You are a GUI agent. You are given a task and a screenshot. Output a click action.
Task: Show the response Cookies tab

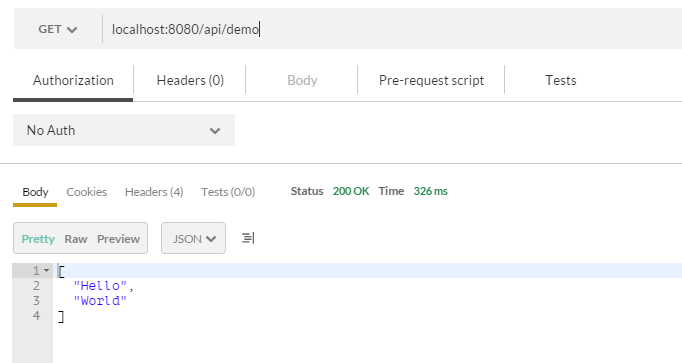click(87, 192)
